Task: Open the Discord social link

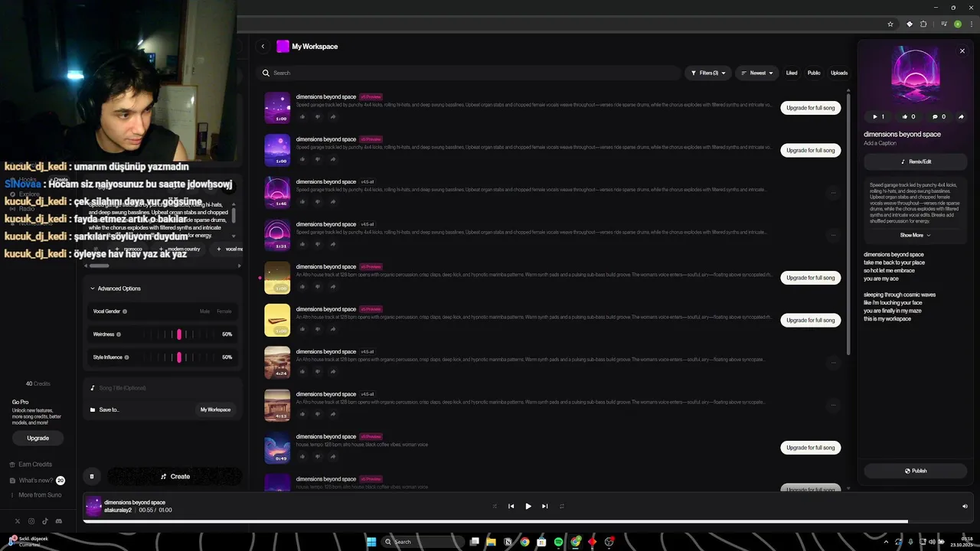Action: pos(59,521)
